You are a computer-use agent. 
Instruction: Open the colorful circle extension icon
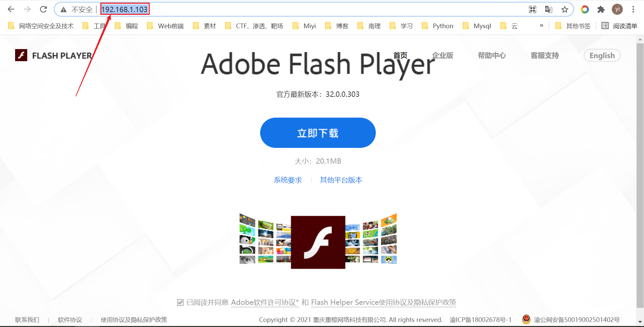click(x=585, y=9)
